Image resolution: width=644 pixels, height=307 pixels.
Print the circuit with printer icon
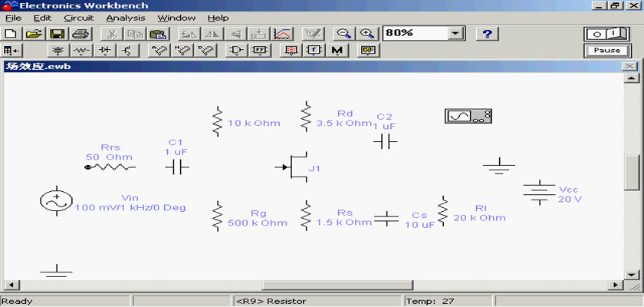pyautogui.click(x=80, y=34)
